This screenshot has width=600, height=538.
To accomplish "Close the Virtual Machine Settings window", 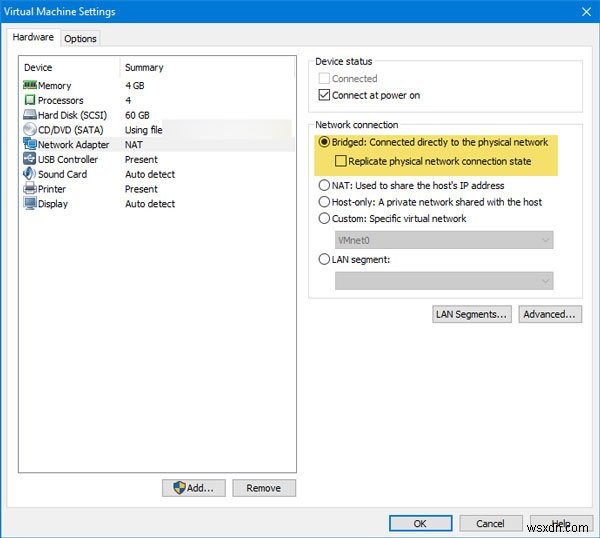I will tap(586, 11).
